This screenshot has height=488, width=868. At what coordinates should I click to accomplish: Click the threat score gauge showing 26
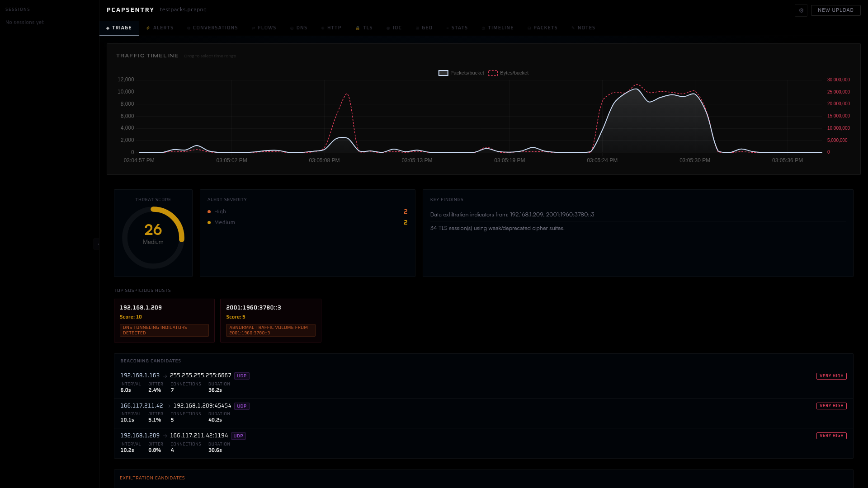click(153, 238)
